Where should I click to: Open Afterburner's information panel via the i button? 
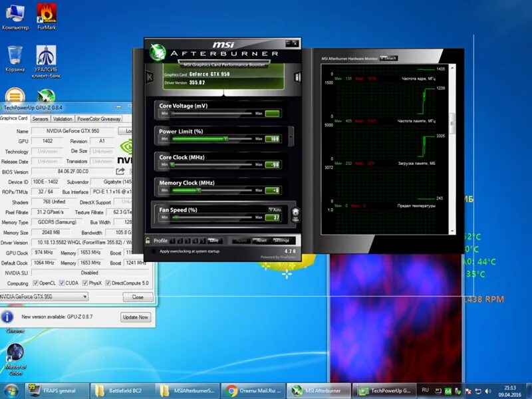(297, 77)
